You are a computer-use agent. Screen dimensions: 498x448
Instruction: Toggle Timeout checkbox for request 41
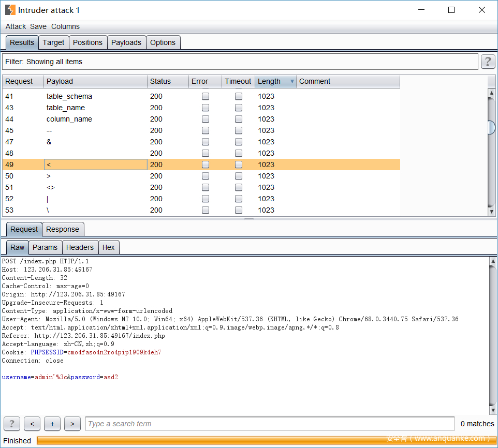[x=239, y=96]
